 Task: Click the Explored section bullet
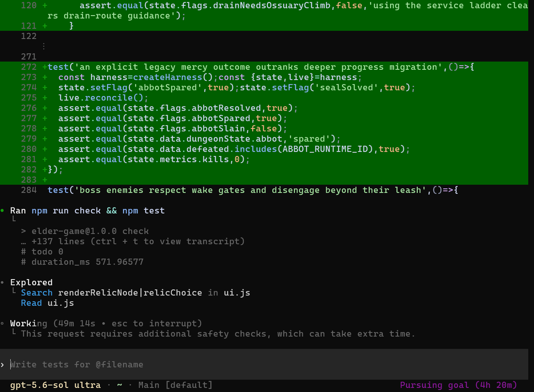click(x=3, y=282)
